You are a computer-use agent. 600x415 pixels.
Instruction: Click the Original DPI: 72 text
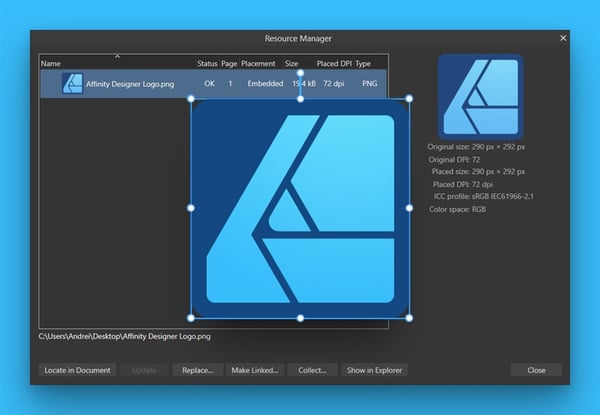pos(454,159)
